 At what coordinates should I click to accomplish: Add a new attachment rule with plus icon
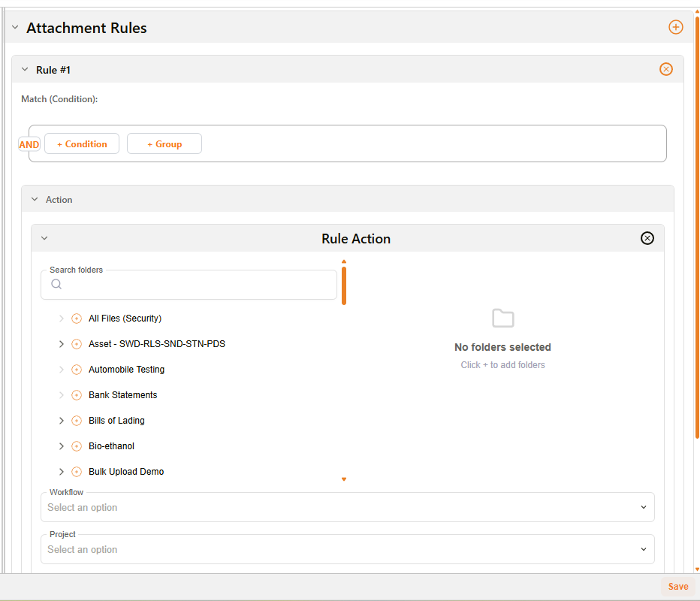pos(675,27)
